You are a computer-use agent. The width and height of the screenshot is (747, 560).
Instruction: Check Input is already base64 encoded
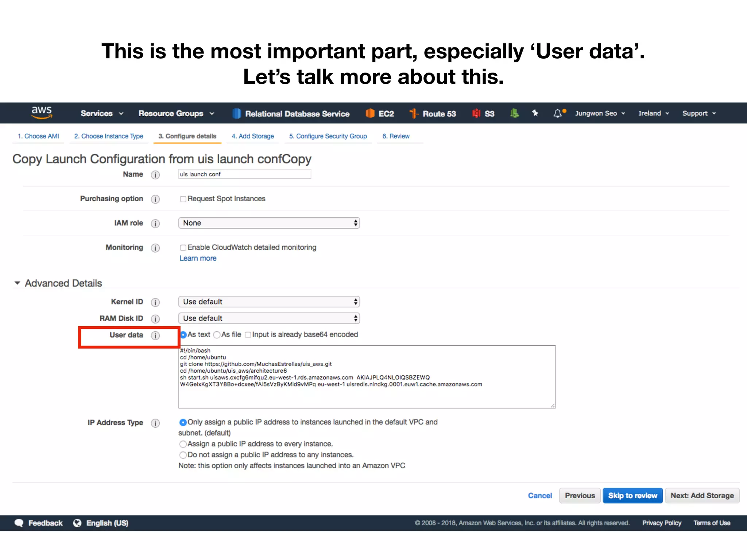pos(248,335)
